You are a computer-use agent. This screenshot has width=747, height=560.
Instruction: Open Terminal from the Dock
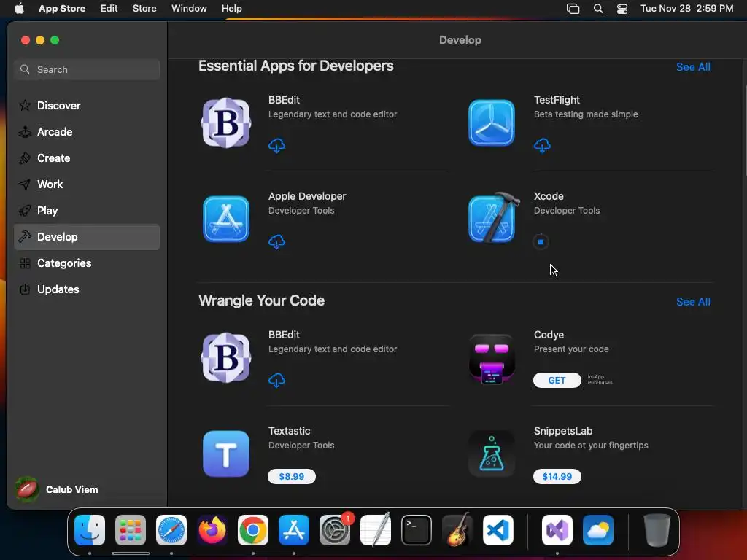(x=417, y=530)
